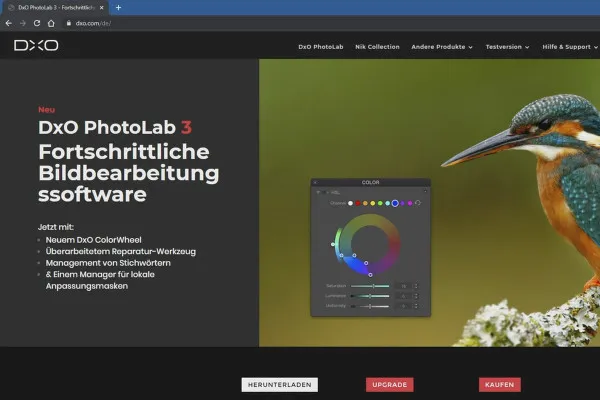The height and width of the screenshot is (400, 600).
Task: Select the red channel swatch
Action: (358, 203)
